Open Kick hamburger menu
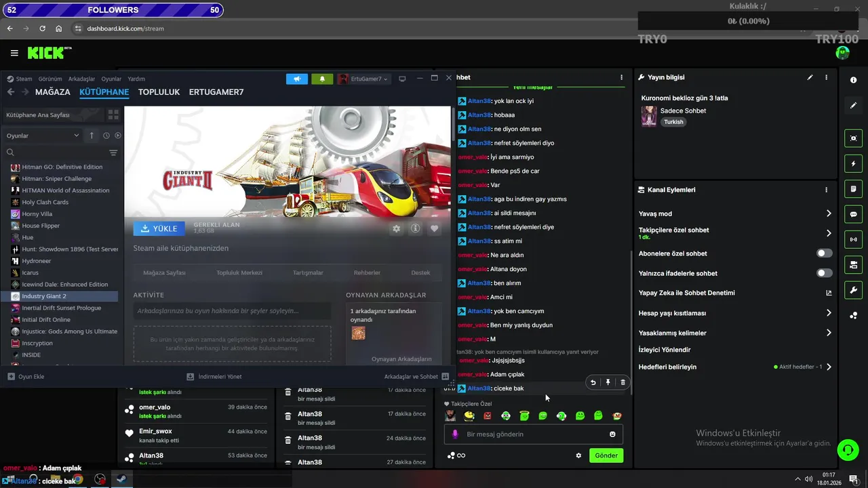The height and width of the screenshot is (488, 868). point(14,53)
